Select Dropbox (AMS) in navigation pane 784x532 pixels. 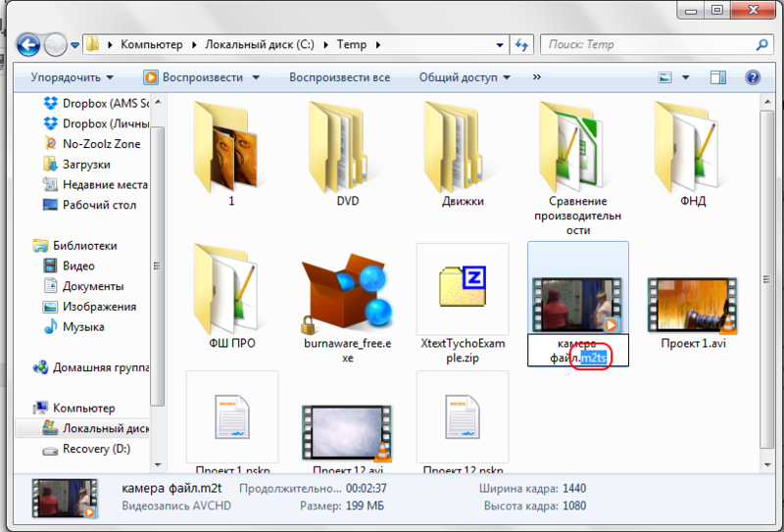point(96,104)
